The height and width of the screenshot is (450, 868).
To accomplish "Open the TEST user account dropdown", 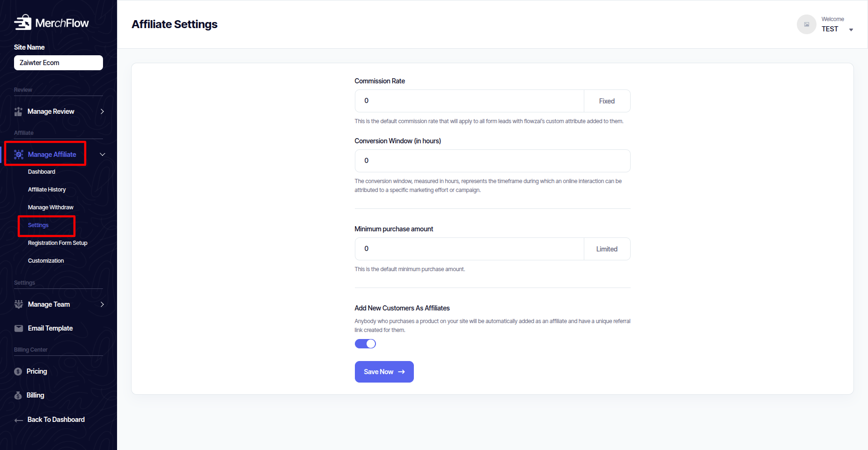I will click(x=851, y=30).
